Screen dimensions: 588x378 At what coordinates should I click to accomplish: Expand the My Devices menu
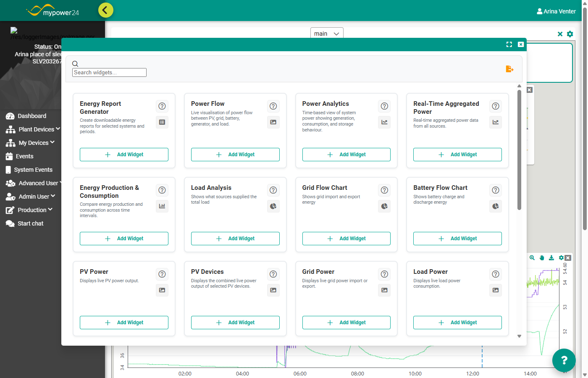click(x=30, y=143)
